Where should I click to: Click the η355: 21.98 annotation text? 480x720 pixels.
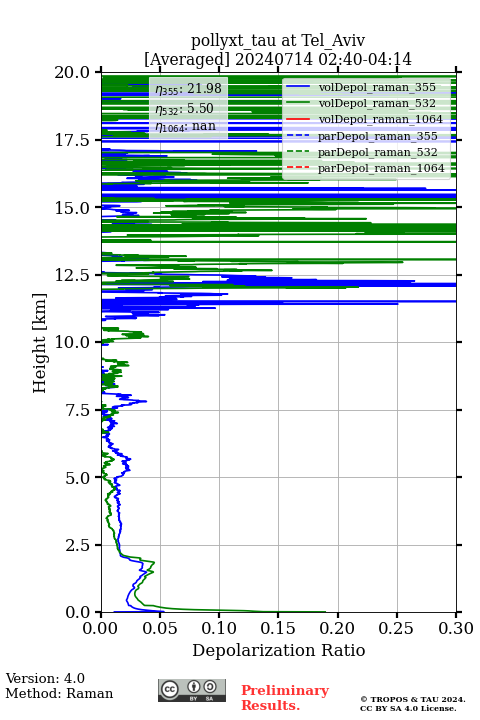(x=188, y=89)
